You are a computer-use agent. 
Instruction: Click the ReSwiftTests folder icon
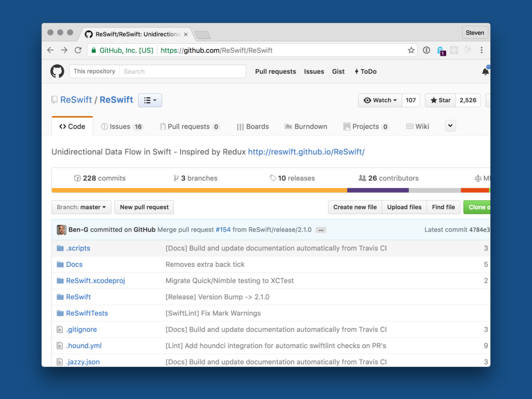point(60,313)
